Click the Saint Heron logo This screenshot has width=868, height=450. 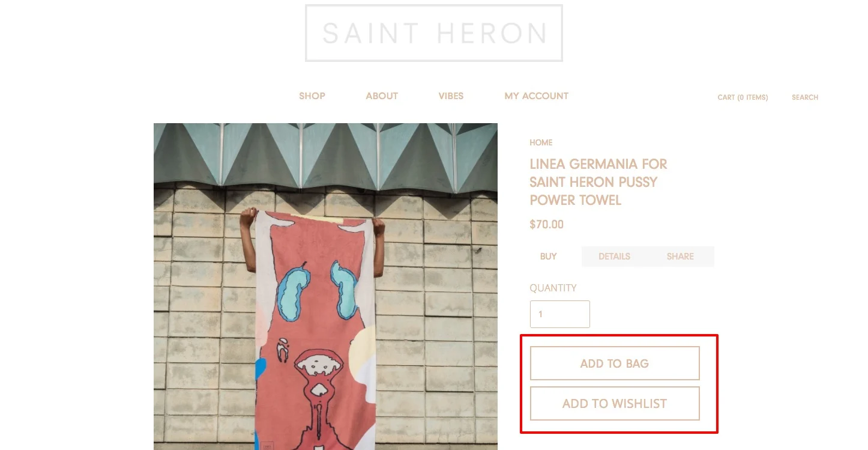(433, 33)
